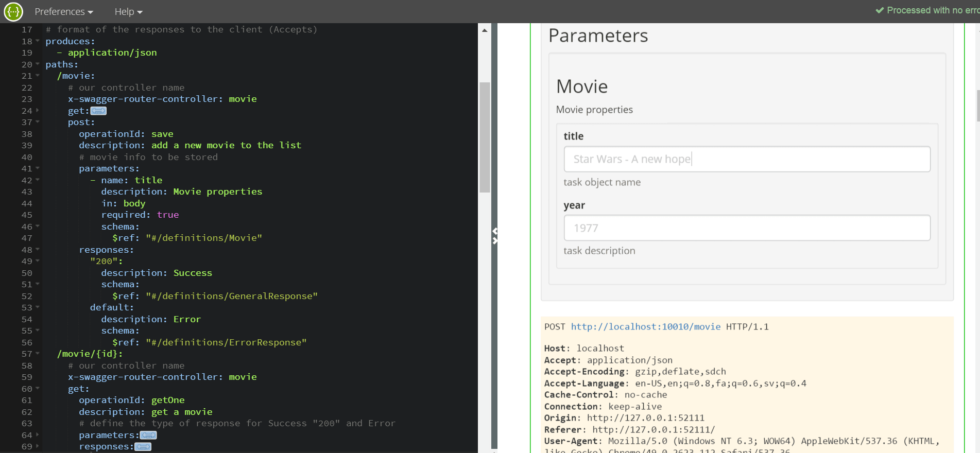Screen dimensions: 980x453
Task: Click line number 47 in gutter
Action: (27, 238)
